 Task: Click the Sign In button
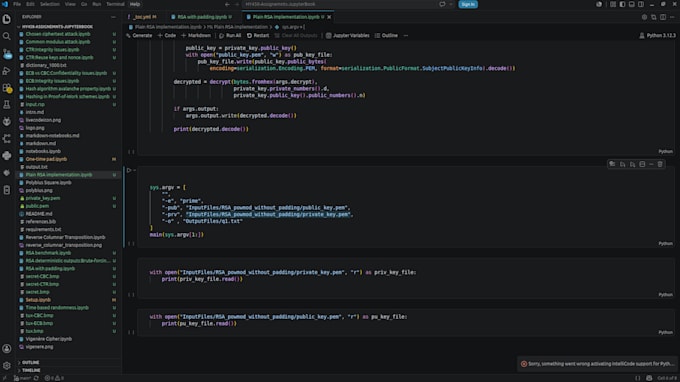pyautogui.click(x=468, y=4)
